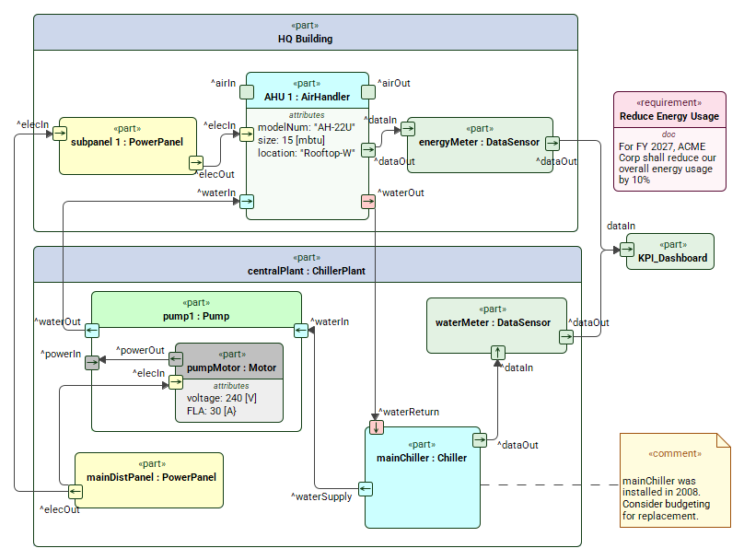Viewport: 744px width, 560px height.
Task: Select the dataOut port on waterMeter
Action: [x=566, y=337]
